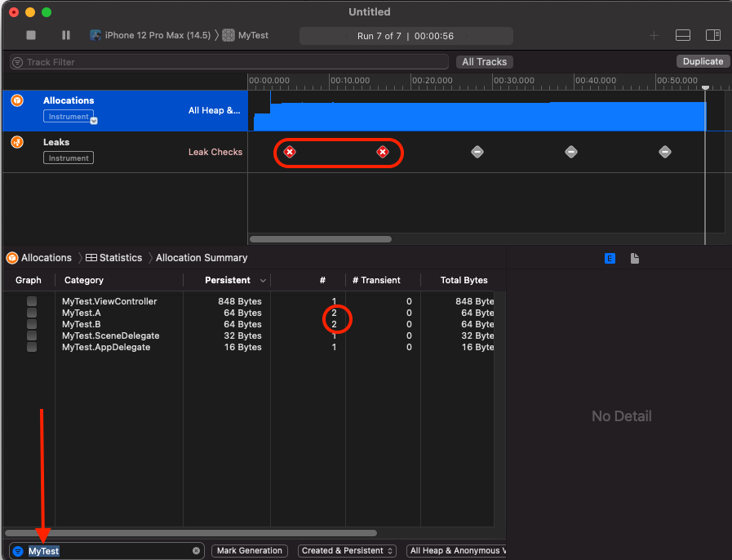
Task: Stop the recording with the stop button
Action: click(31, 35)
